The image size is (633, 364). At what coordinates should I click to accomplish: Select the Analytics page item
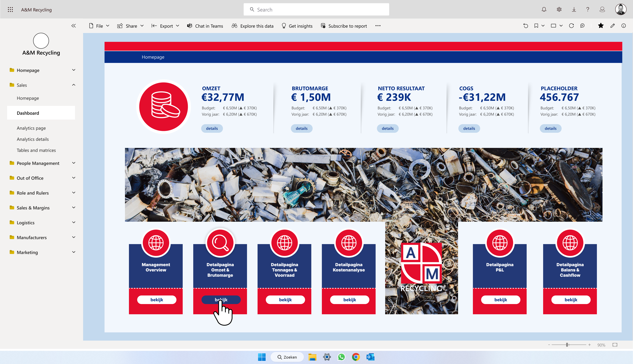[31, 128]
